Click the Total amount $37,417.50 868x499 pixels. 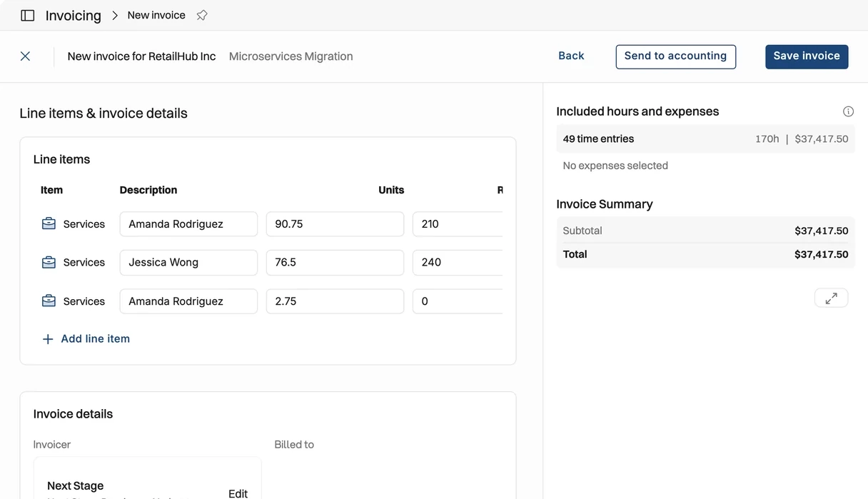(x=821, y=254)
